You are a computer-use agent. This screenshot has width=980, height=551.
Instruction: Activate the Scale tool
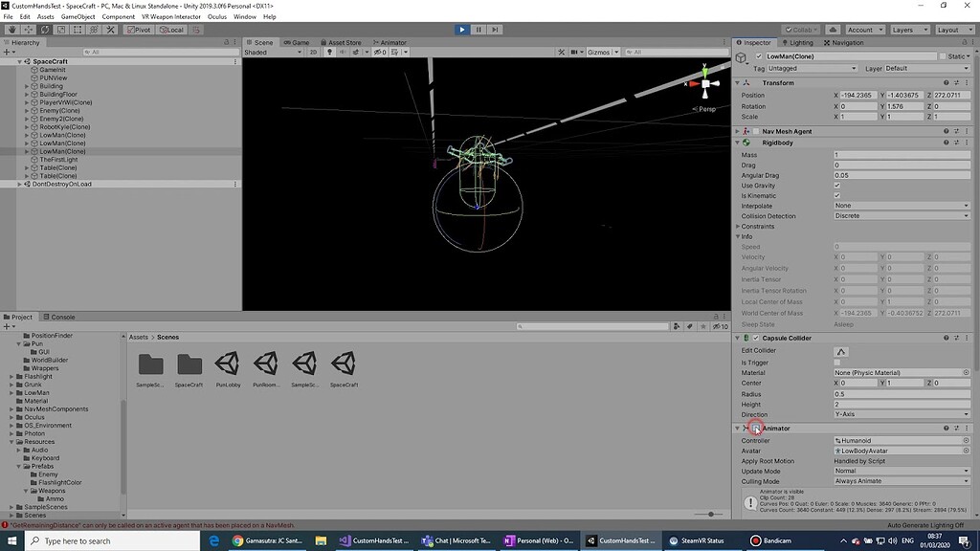click(x=60, y=30)
